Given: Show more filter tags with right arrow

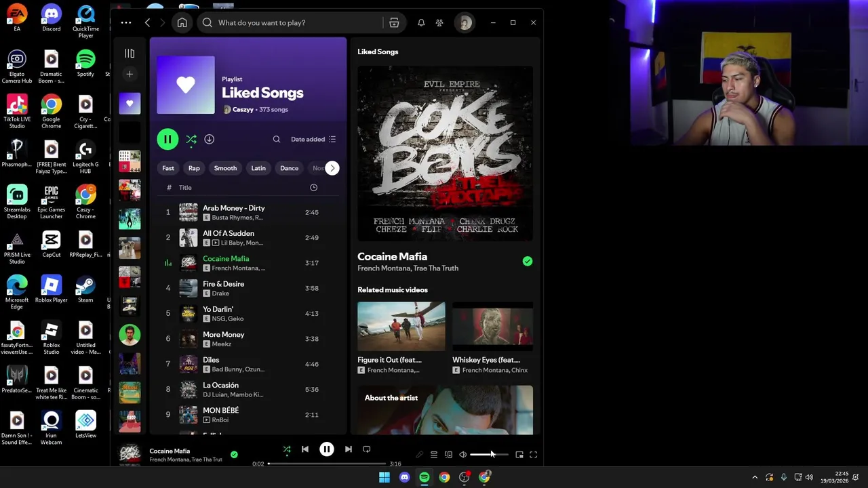Looking at the screenshot, I should coord(332,168).
